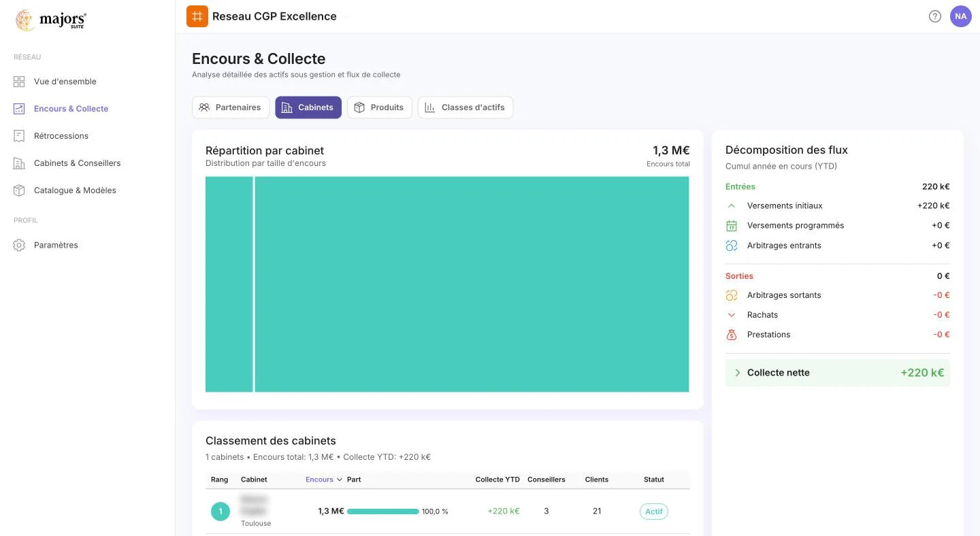Viewport: 980px width, 536px height.
Task: Switch to the Produits tab
Action: pyautogui.click(x=380, y=107)
